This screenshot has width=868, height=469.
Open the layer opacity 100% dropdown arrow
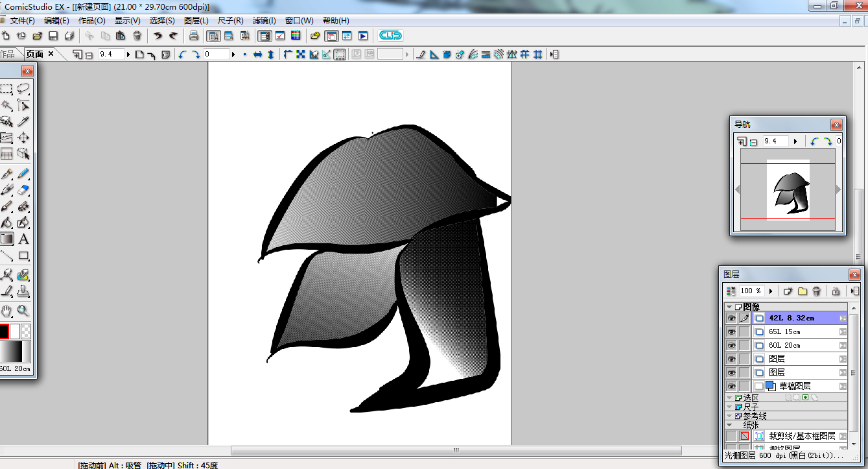point(771,291)
